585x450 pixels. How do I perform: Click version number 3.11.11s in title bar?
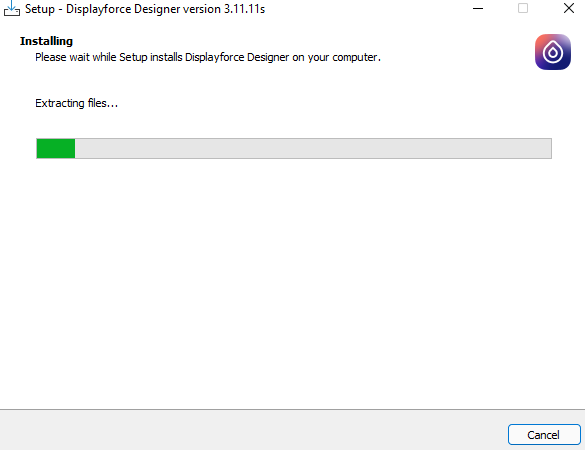(x=244, y=9)
